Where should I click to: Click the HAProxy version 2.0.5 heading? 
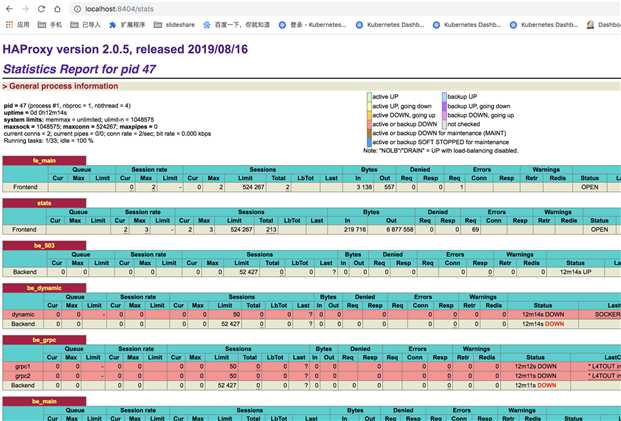(x=125, y=49)
